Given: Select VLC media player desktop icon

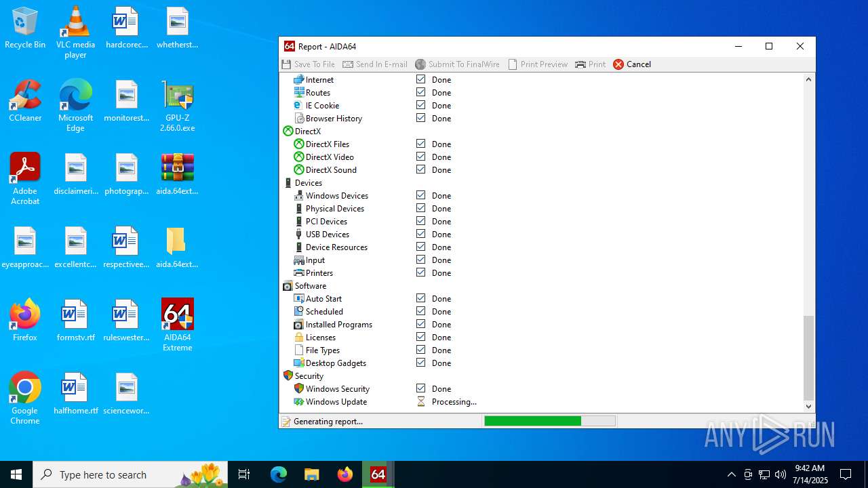Looking at the screenshot, I should (x=75, y=33).
